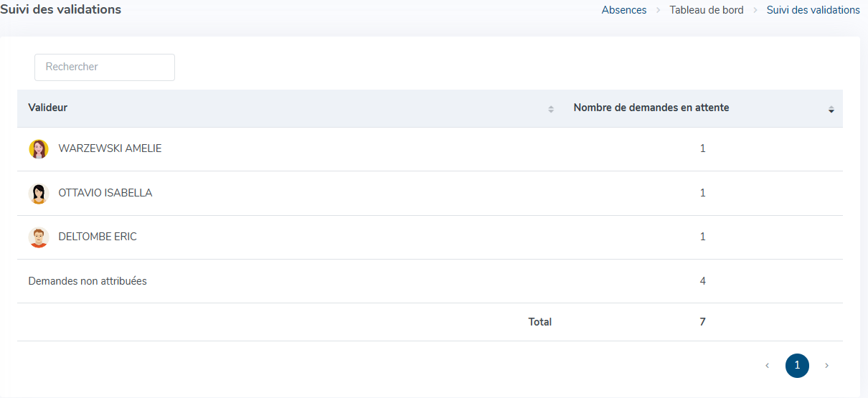Click DELTOMBE ERIC's avatar picture
This screenshot has width=868, height=398.
click(39, 237)
